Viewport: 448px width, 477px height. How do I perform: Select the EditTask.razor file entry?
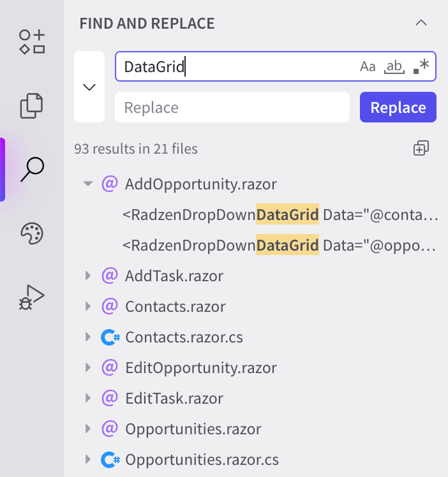click(174, 398)
